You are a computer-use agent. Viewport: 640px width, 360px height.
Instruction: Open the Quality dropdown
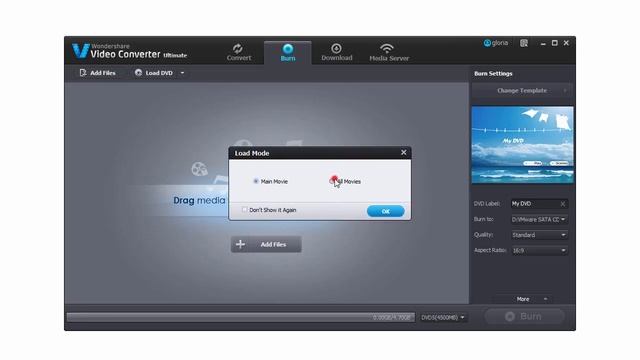539,235
